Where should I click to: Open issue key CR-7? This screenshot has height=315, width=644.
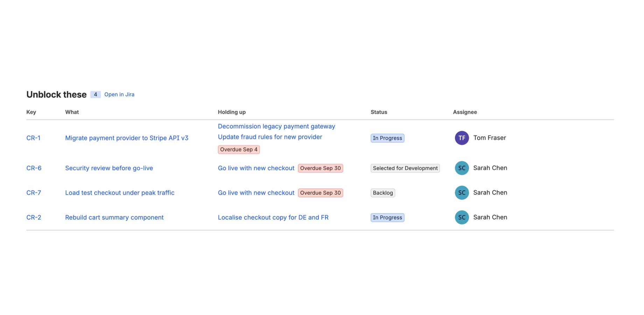(x=34, y=193)
